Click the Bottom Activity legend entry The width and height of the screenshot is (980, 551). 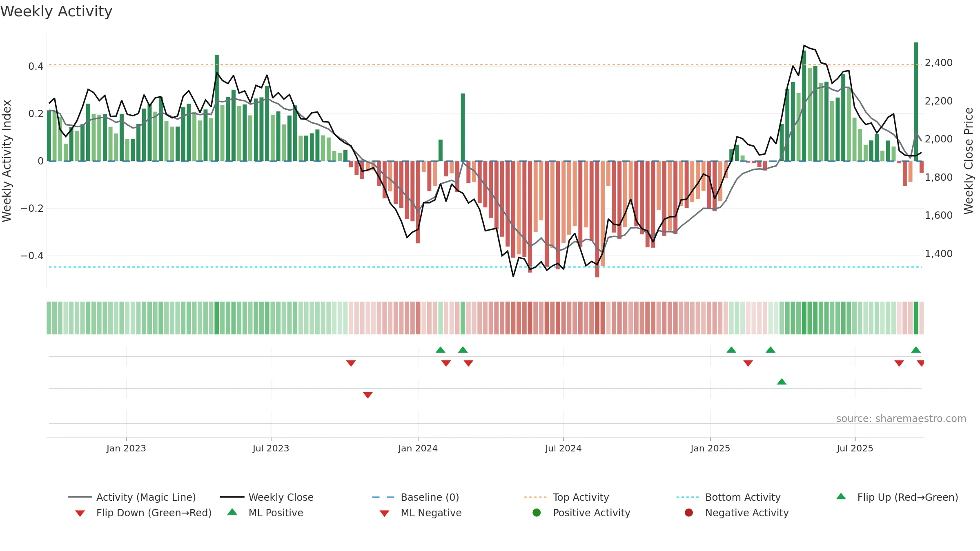728,497
